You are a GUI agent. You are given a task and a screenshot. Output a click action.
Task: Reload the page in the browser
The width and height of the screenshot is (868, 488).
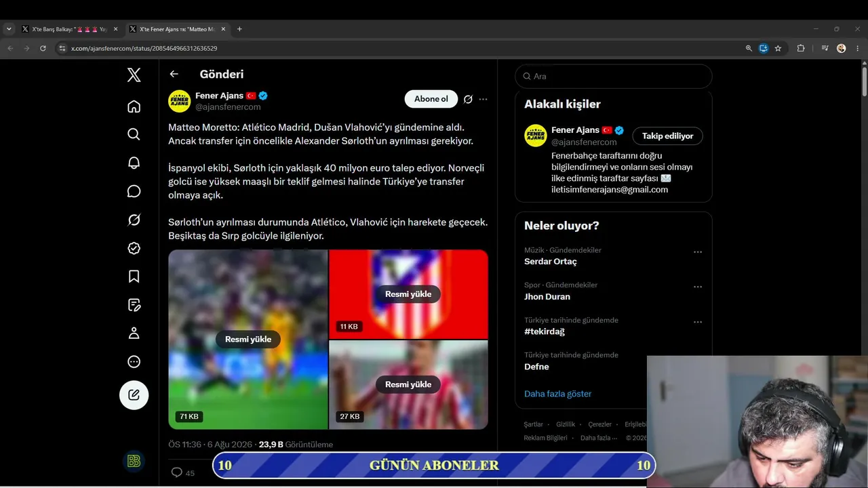[43, 48]
